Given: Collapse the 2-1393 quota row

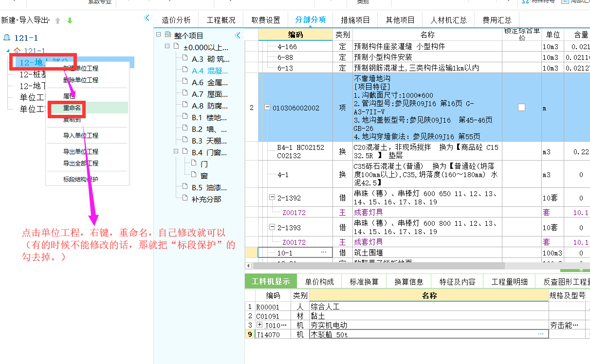Looking at the screenshot, I should coord(272,226).
